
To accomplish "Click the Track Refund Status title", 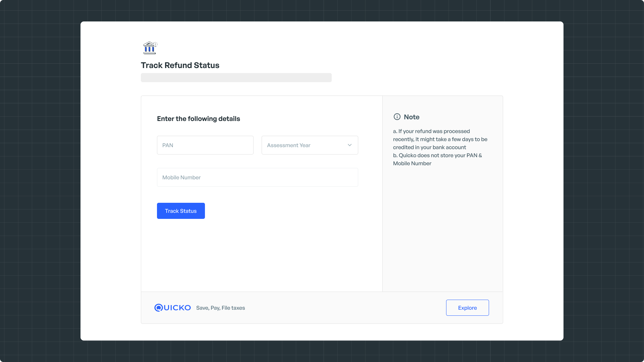I will click(180, 65).
